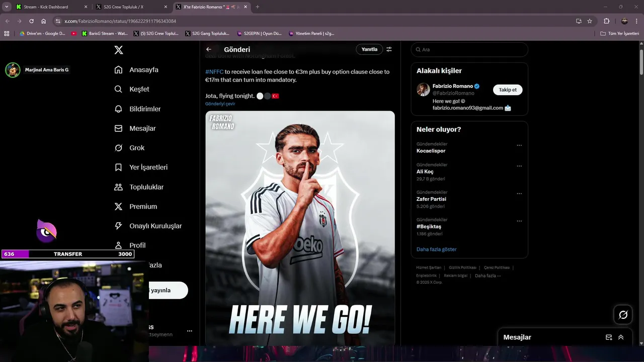Click the page vertical scrollbar
Viewport: 644px width, 362px height.
(x=641, y=63)
